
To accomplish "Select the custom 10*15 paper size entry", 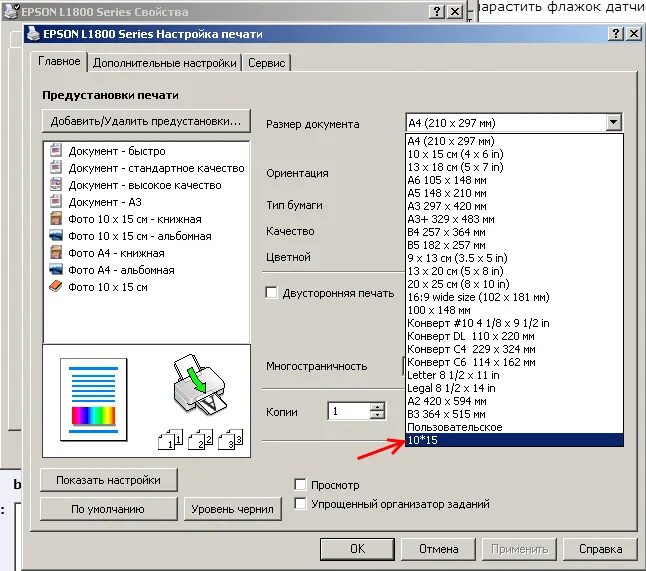I will coord(514,440).
